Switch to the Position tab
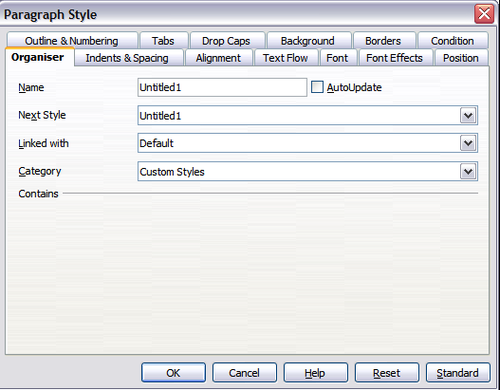 pos(461,58)
